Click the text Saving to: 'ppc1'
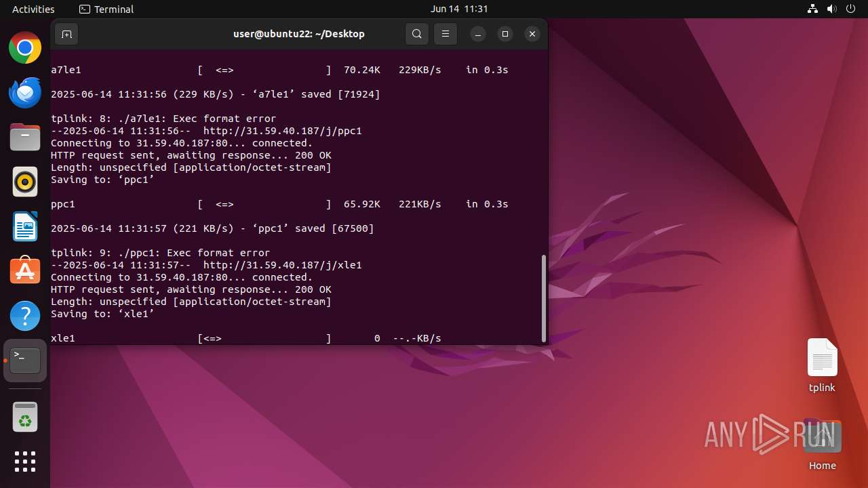 [103, 180]
